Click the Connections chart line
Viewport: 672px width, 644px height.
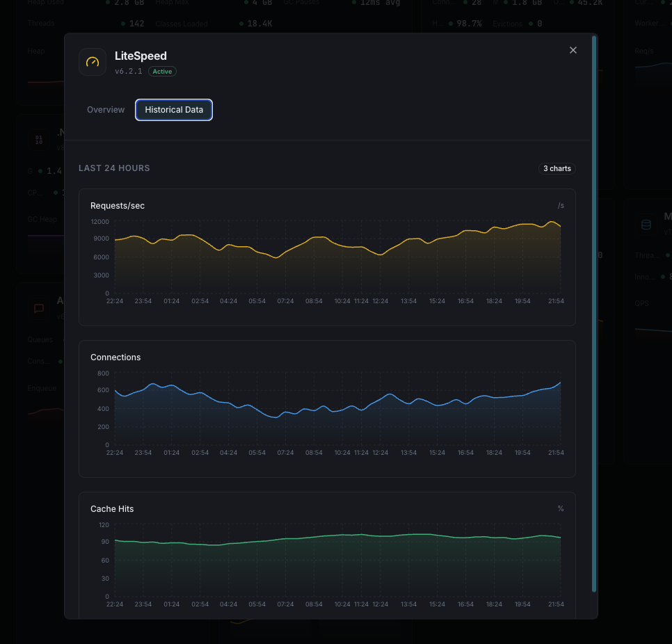[x=327, y=403]
